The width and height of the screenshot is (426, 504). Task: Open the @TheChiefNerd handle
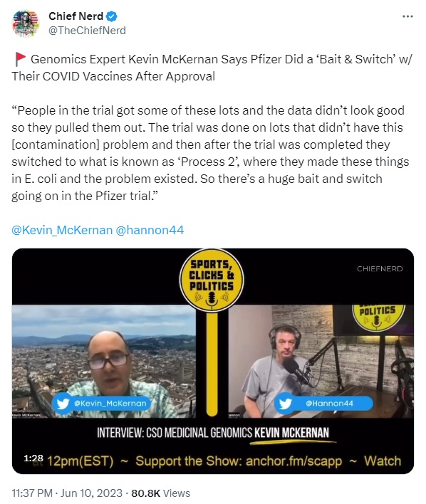(87, 31)
